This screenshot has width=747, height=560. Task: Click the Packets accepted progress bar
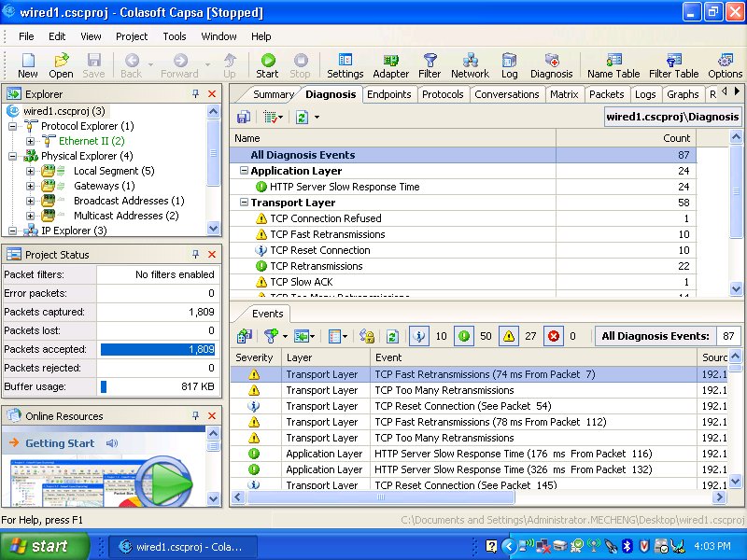pyautogui.click(x=159, y=349)
